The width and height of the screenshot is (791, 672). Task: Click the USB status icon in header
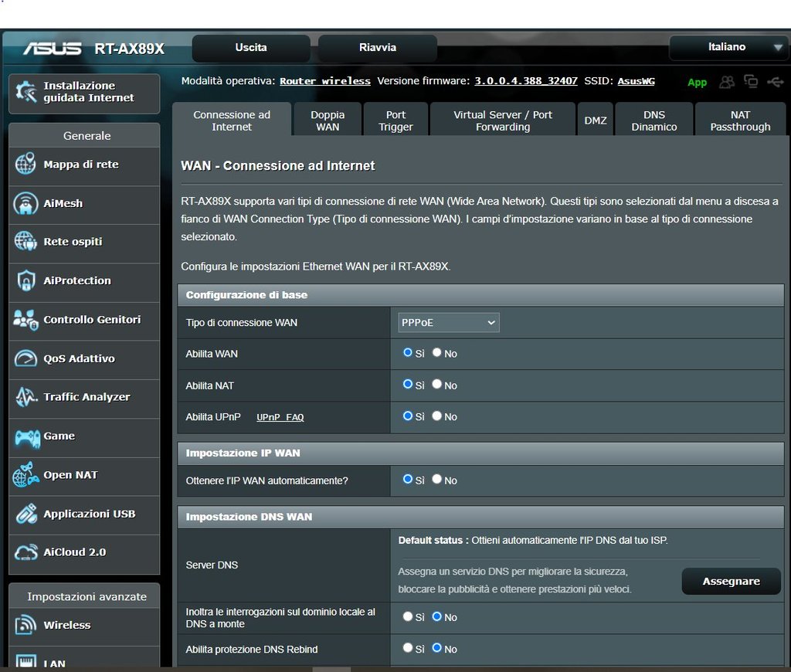point(775,82)
